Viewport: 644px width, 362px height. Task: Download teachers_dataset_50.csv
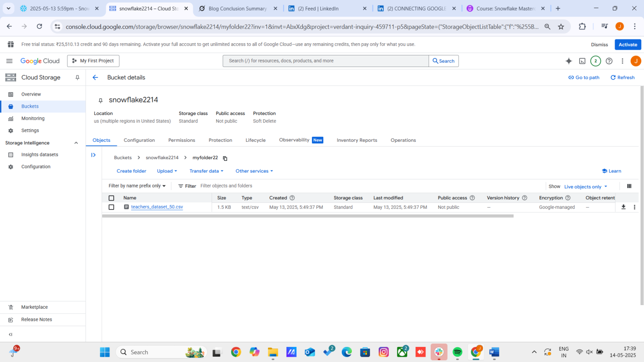(623, 207)
